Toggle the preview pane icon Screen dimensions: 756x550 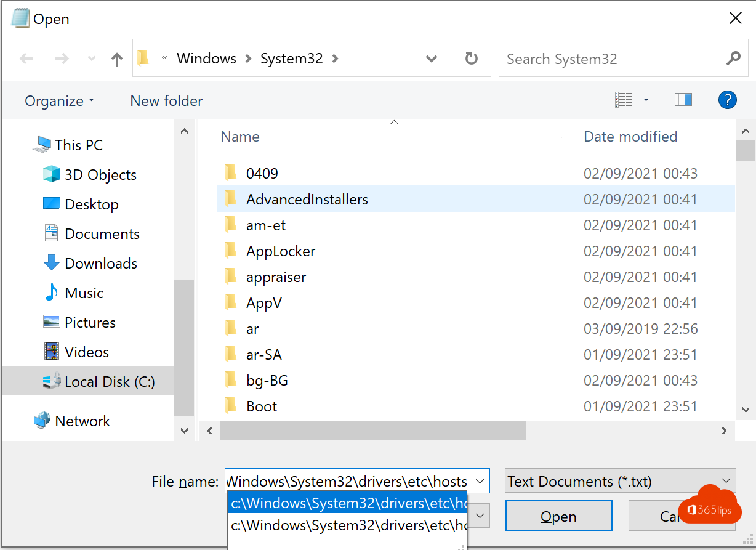click(683, 99)
